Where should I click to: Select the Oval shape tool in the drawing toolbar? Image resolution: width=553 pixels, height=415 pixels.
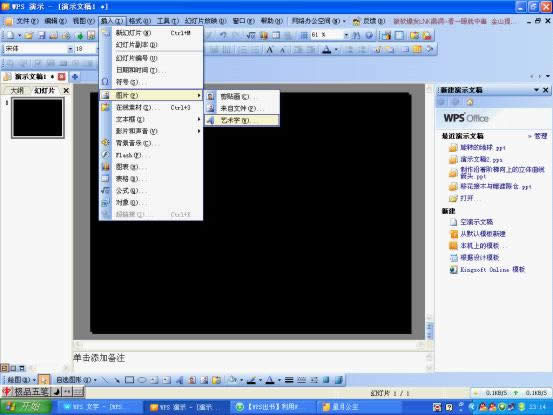point(142,380)
